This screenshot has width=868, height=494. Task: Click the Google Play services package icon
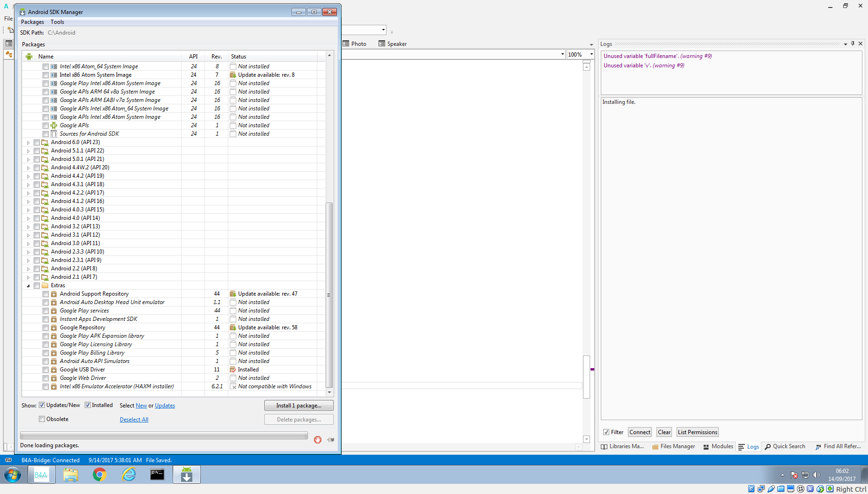(x=54, y=311)
